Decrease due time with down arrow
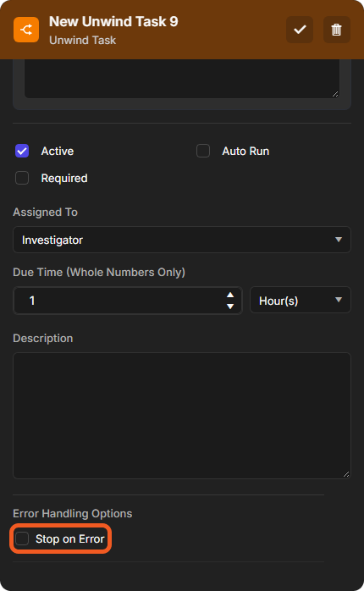The image size is (364, 591). 230,307
